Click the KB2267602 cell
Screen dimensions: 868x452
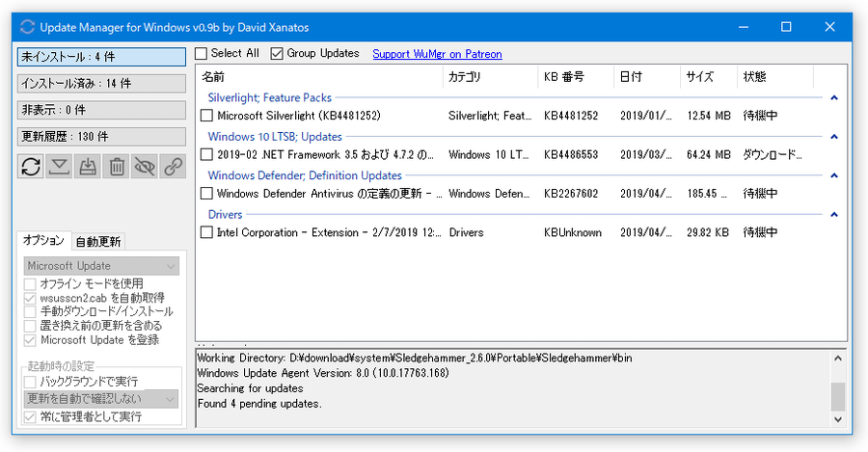(x=571, y=193)
